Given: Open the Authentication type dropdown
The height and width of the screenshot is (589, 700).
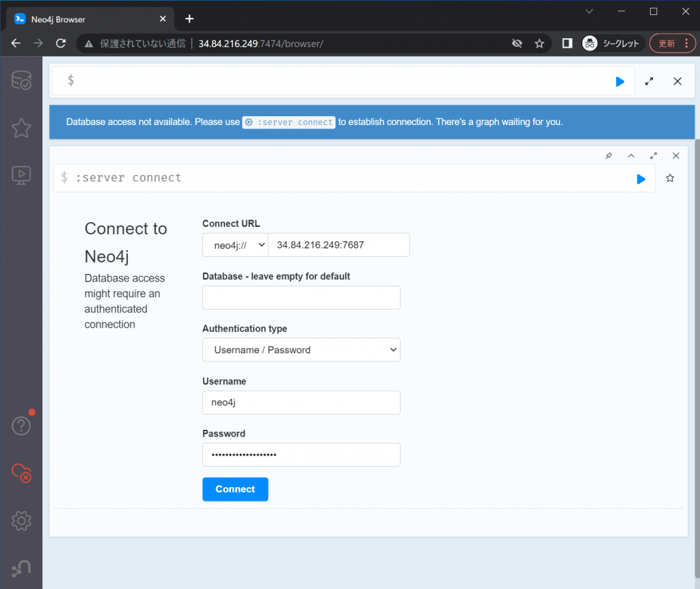Looking at the screenshot, I should pos(301,350).
